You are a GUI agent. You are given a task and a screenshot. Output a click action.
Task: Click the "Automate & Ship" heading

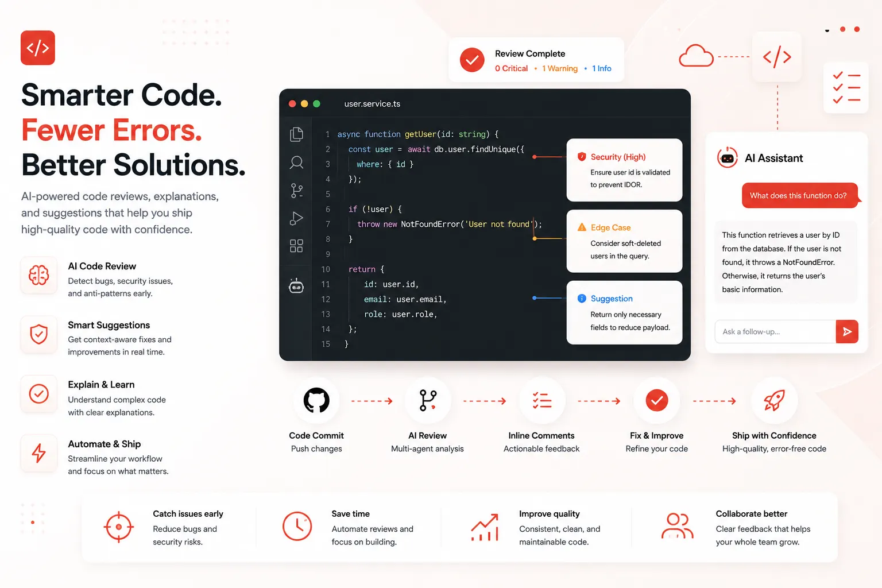[x=104, y=444]
